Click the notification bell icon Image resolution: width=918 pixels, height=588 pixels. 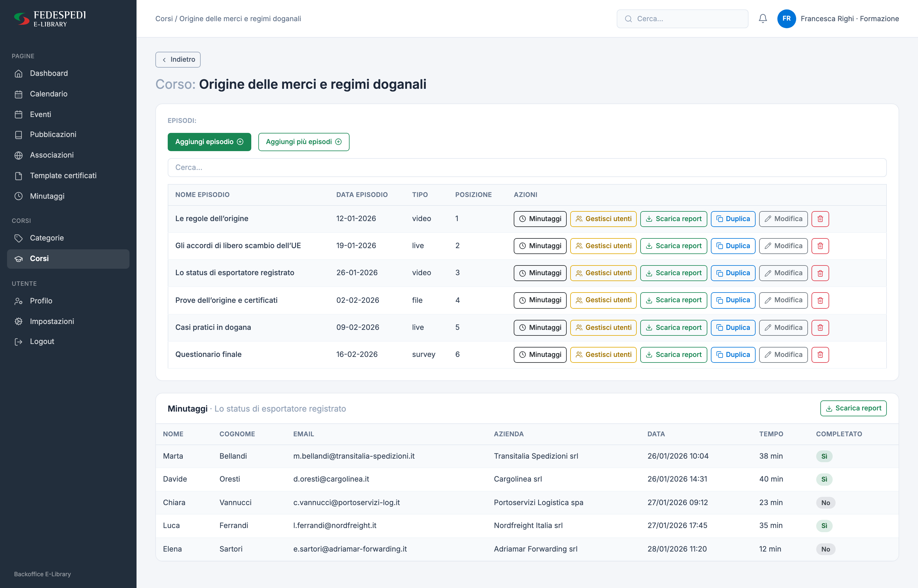[x=763, y=19]
